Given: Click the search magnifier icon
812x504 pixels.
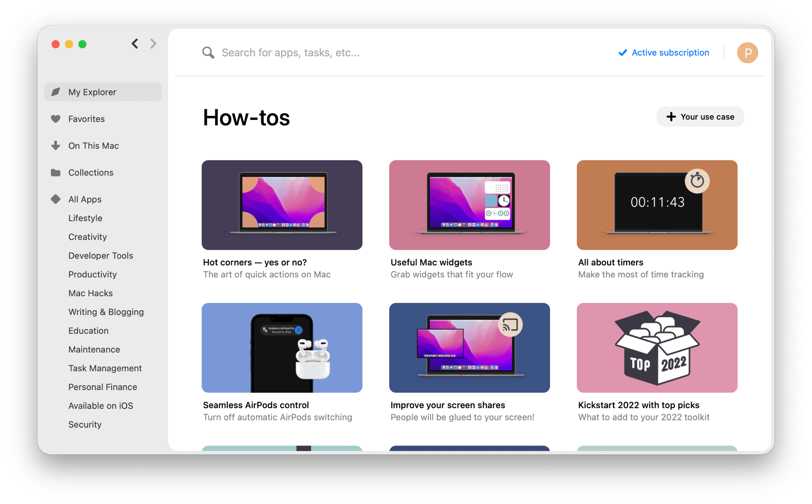Looking at the screenshot, I should [208, 52].
